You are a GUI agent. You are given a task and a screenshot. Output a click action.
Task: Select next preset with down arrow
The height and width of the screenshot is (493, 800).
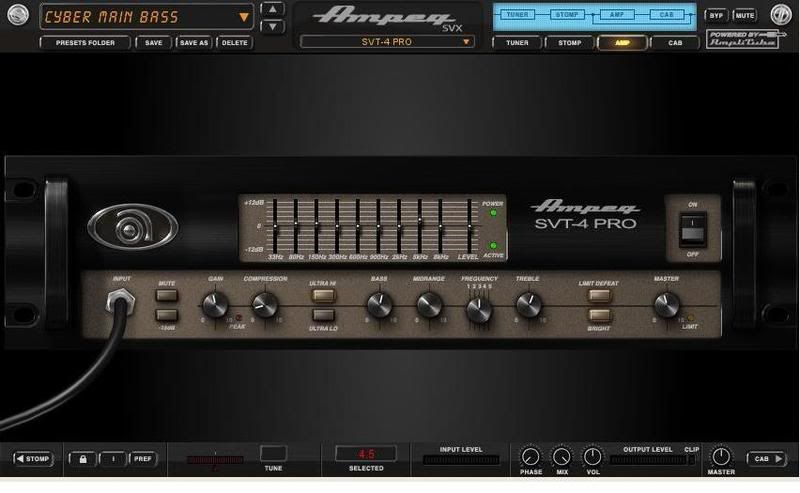coord(272,26)
